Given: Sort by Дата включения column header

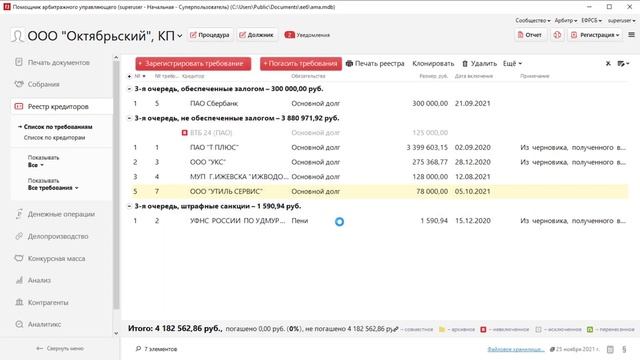Looking at the screenshot, I should point(474,76).
